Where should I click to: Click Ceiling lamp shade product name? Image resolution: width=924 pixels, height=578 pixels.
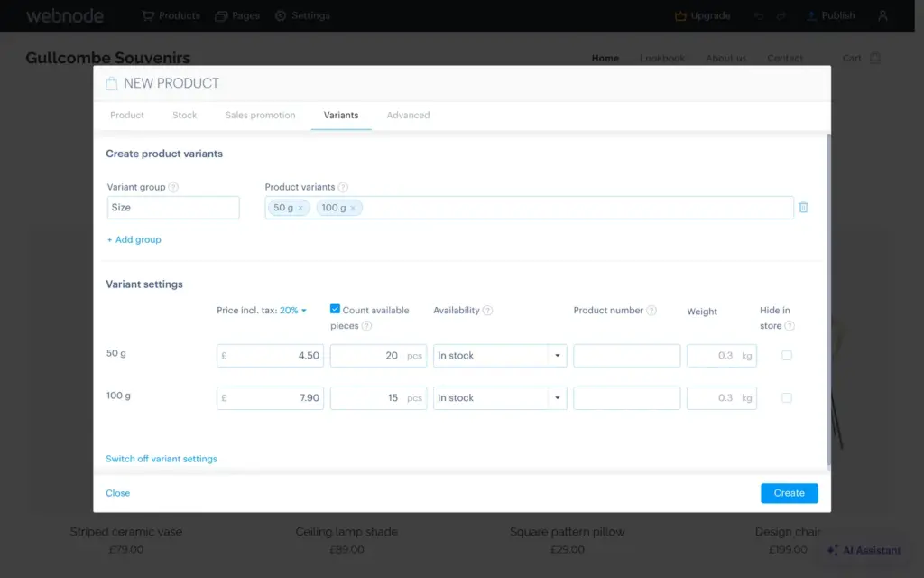pos(346,531)
